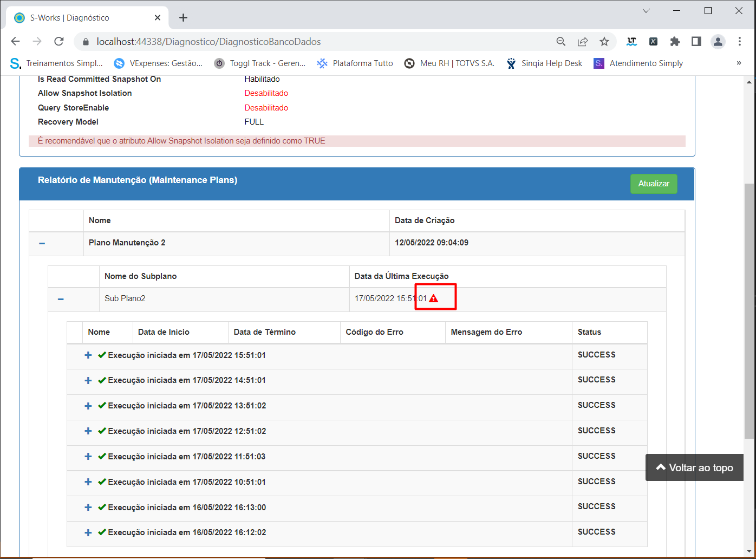The image size is (756, 559).
Task: Expand execution started 17/05/2022 11:51:03
Action: (88, 457)
